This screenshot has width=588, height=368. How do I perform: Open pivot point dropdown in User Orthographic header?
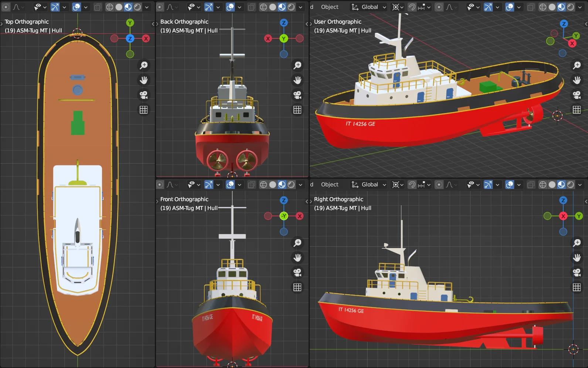[x=397, y=7]
